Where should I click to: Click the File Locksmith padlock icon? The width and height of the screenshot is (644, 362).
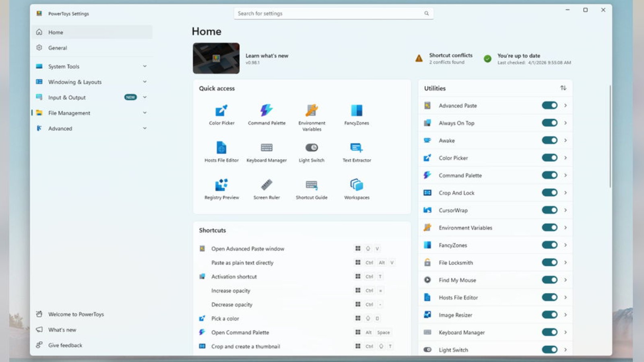point(427,262)
